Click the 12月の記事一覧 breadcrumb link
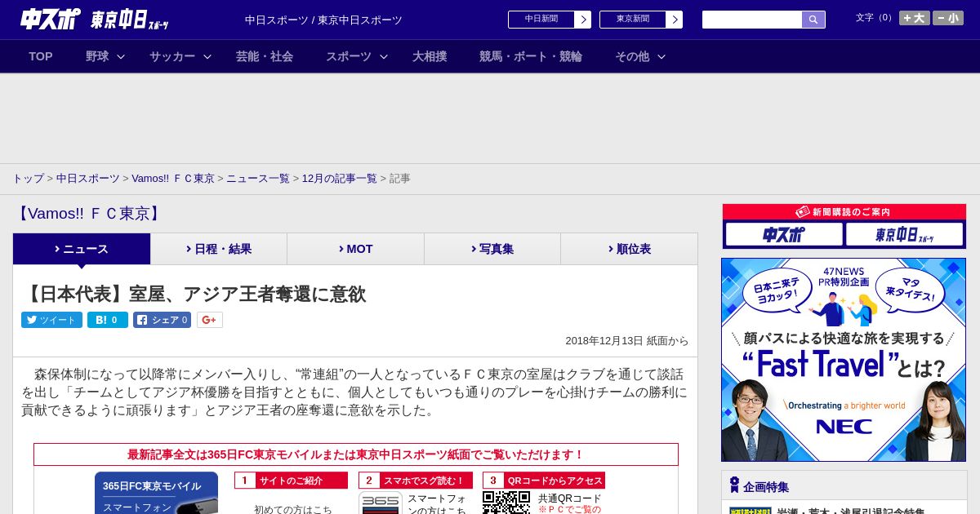The height and width of the screenshot is (514, 980). (x=340, y=179)
